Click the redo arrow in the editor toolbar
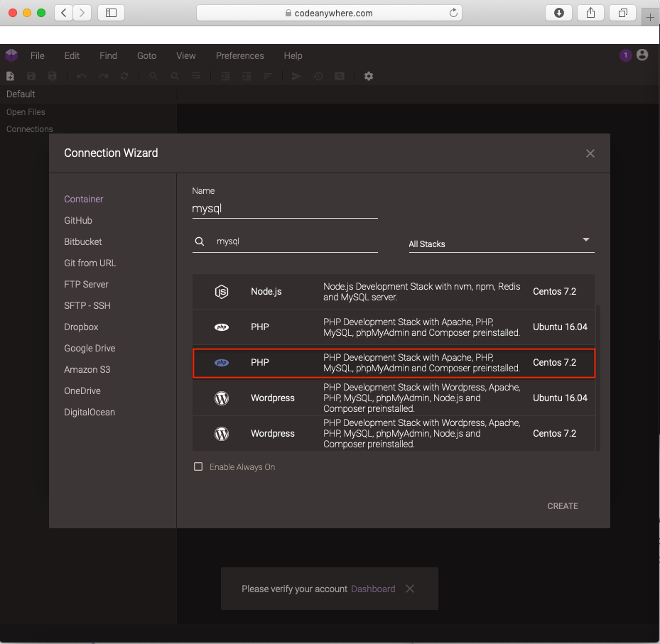Screen dimensions: 660x644 click(x=103, y=76)
